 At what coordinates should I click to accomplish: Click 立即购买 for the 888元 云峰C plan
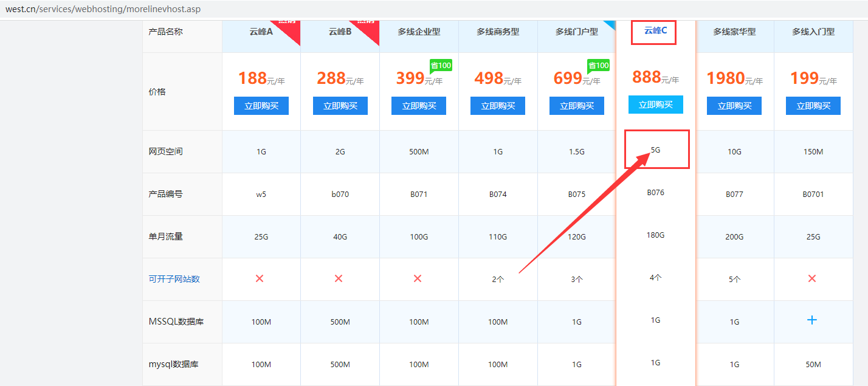655,105
